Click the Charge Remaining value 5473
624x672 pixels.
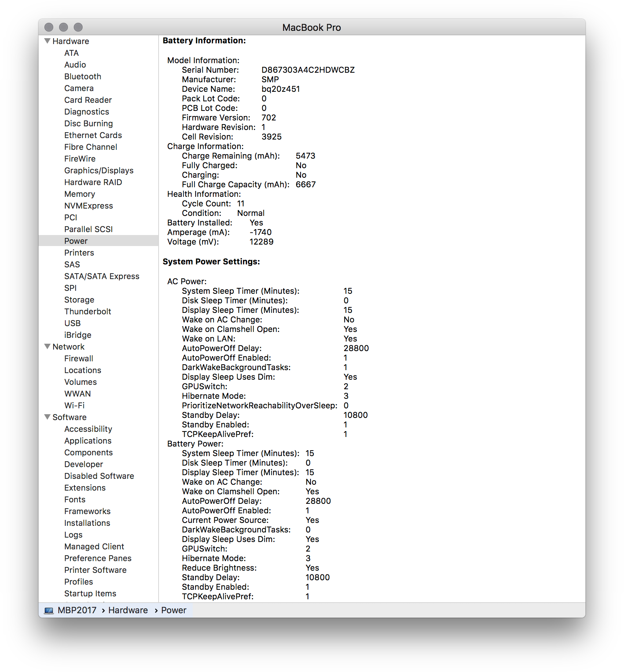point(305,156)
